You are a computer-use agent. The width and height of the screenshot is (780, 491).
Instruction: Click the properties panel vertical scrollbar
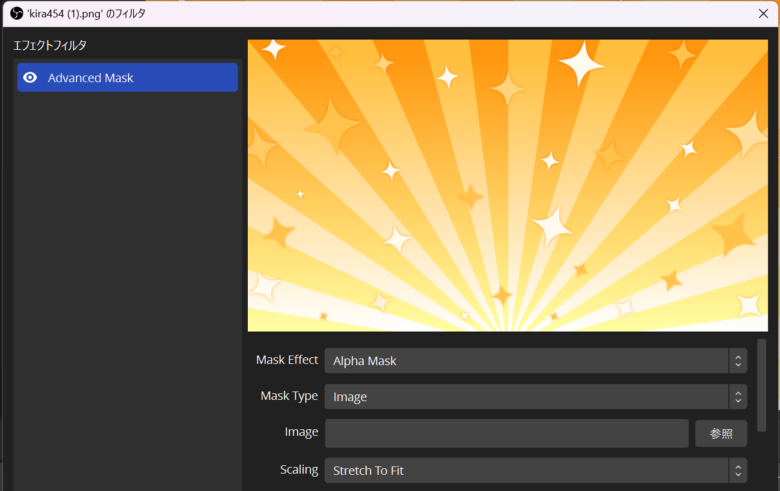pos(761,385)
